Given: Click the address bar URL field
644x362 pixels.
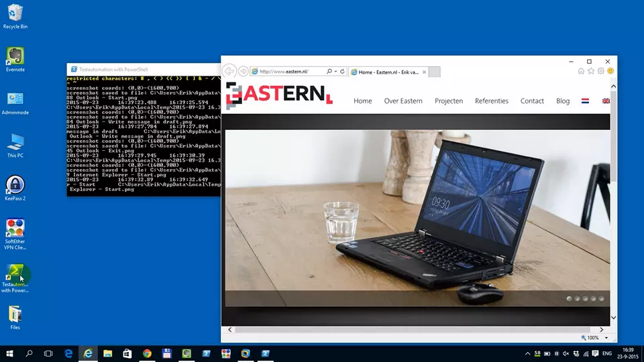Looking at the screenshot, I should pyautogui.click(x=288, y=72).
